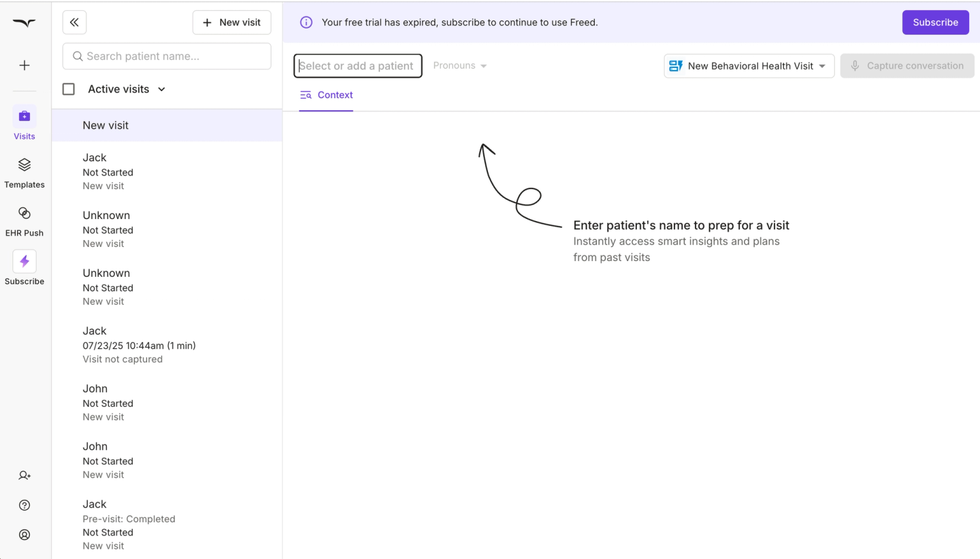Click the lightning Subscribe icon in sidebar
The image size is (980, 559).
tap(24, 261)
